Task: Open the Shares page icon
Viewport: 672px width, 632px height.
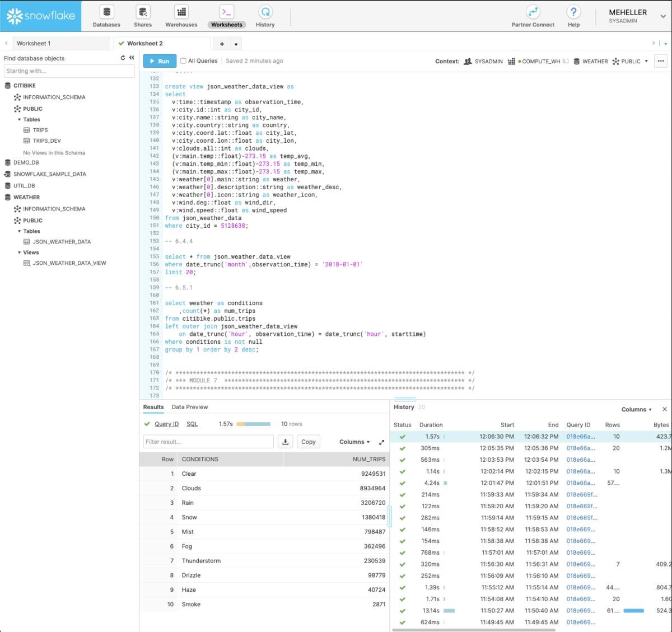Action: coord(143,12)
